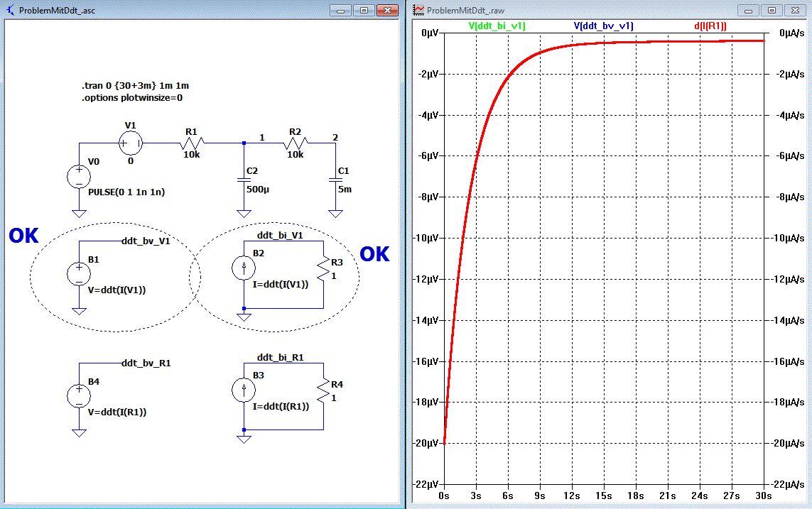
Task: Close the ProblemMitDdt_.asc schematic window
Action: 386,10
